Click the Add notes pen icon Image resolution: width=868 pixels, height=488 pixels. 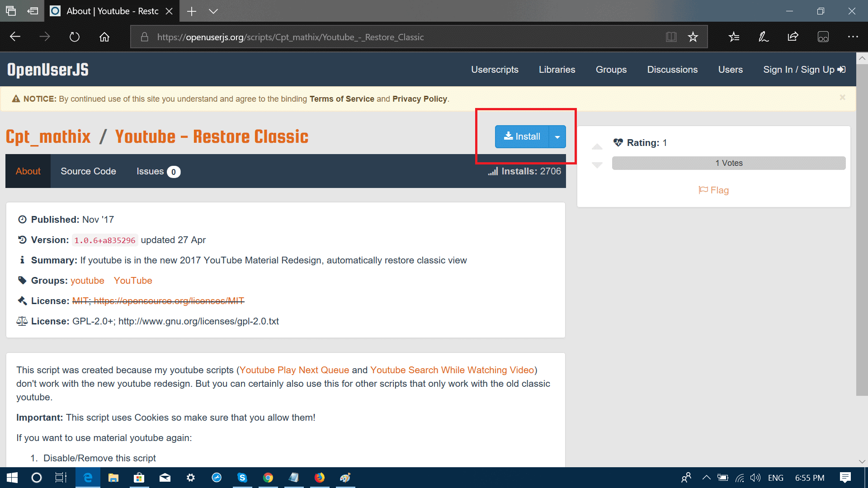tap(763, 37)
